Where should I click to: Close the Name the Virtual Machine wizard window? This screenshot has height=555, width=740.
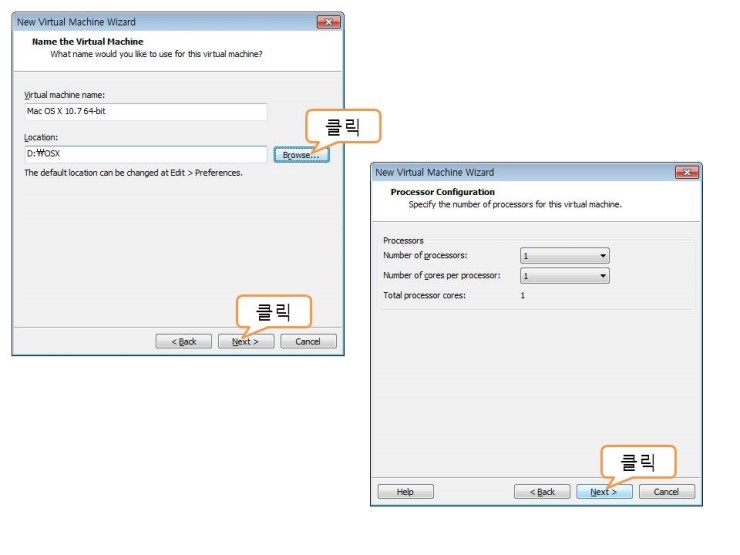(329, 22)
